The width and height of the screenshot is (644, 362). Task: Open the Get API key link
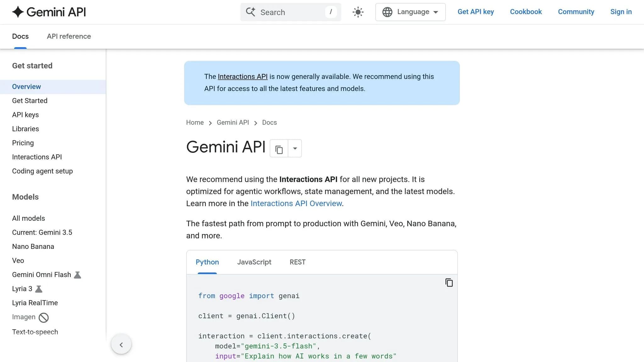(475, 12)
